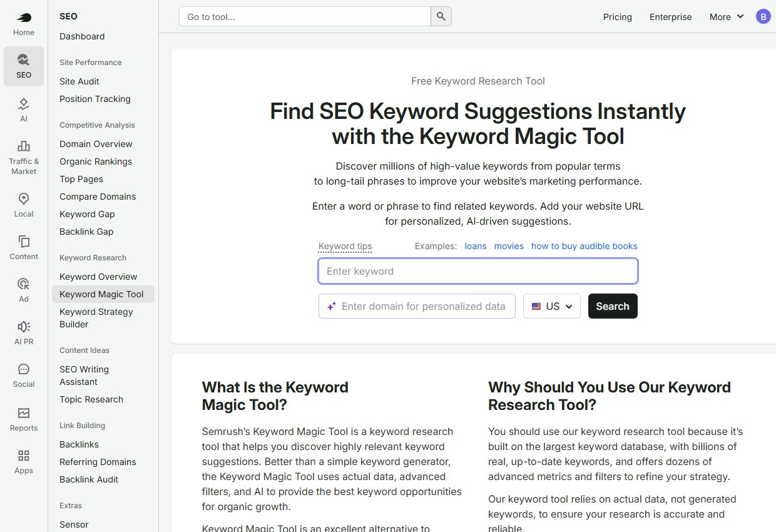Screen dimensions: 776x532
Task: Use the example keyword movies
Action: click(x=509, y=246)
